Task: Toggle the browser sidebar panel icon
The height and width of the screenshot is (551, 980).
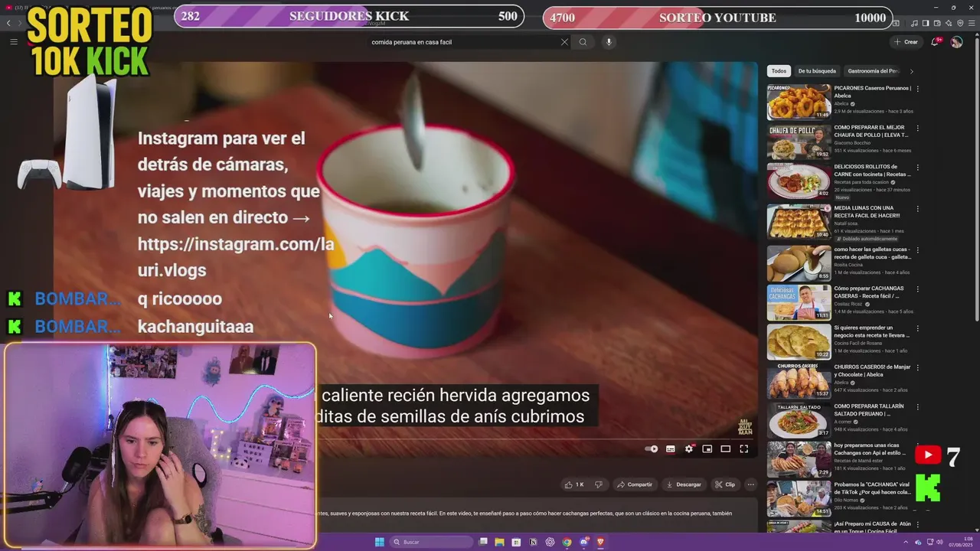Action: 926,24
